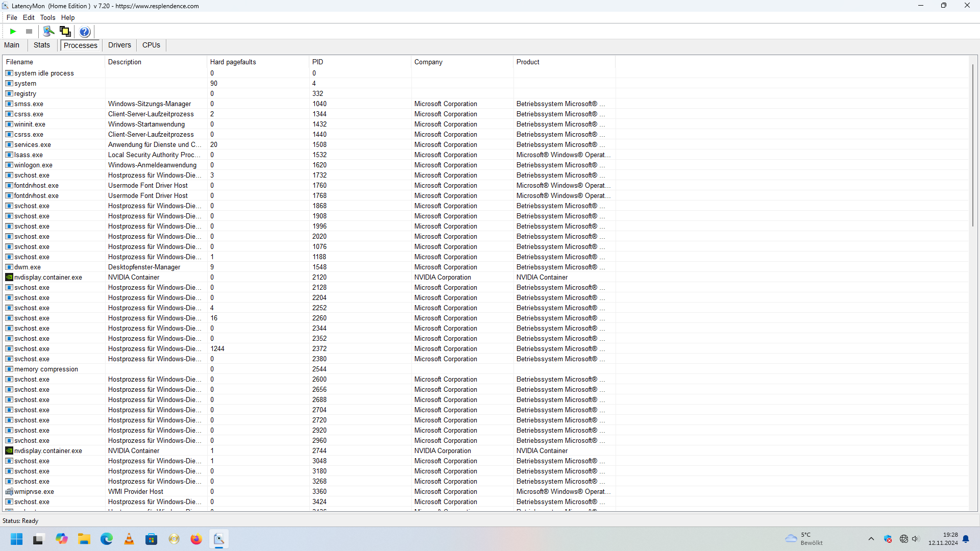Image resolution: width=980 pixels, height=551 pixels.
Task: Switch to the CPUs tab
Action: coord(151,45)
